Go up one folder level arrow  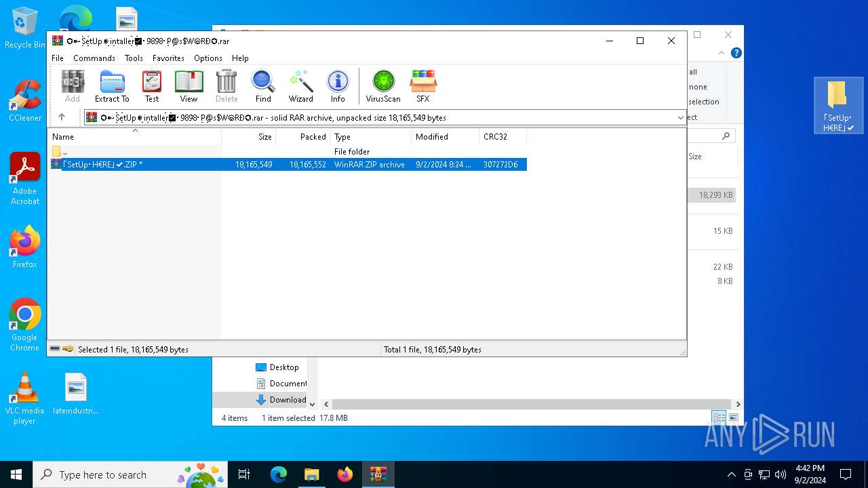click(62, 117)
